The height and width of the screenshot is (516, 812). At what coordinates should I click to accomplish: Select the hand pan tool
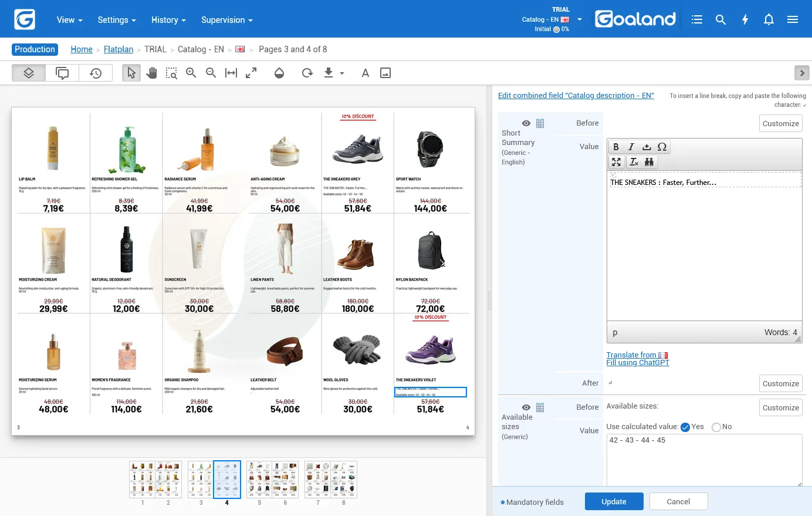[151, 73]
